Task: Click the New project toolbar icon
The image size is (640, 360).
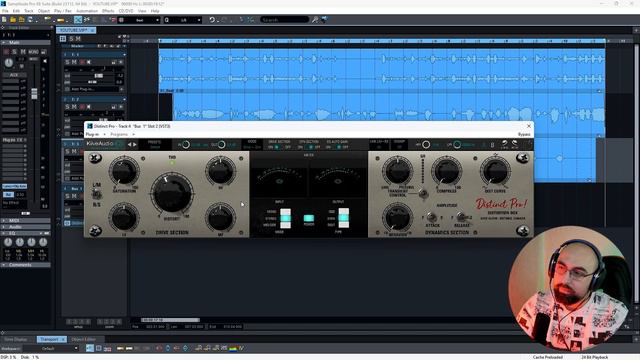Action: [x=4, y=20]
